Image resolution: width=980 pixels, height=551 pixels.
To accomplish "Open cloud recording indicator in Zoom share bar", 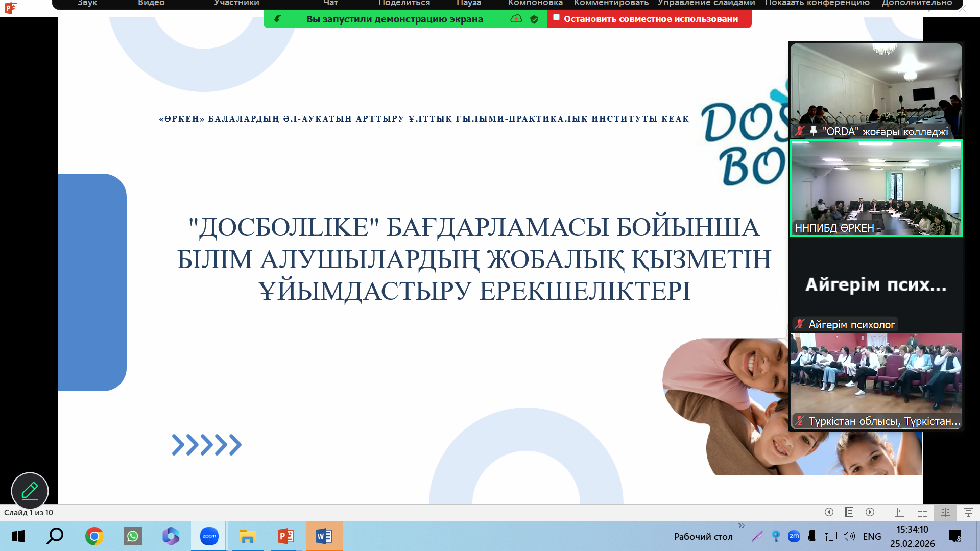I will (x=516, y=19).
